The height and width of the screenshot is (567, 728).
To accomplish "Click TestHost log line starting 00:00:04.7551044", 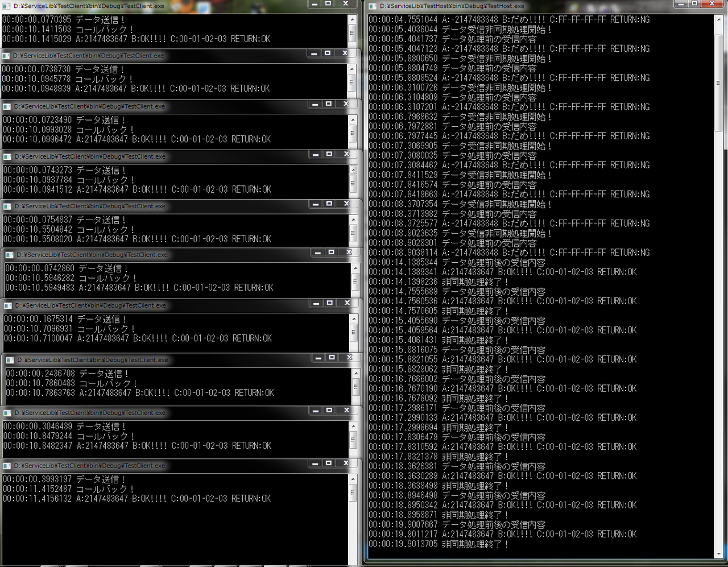I will [509, 19].
